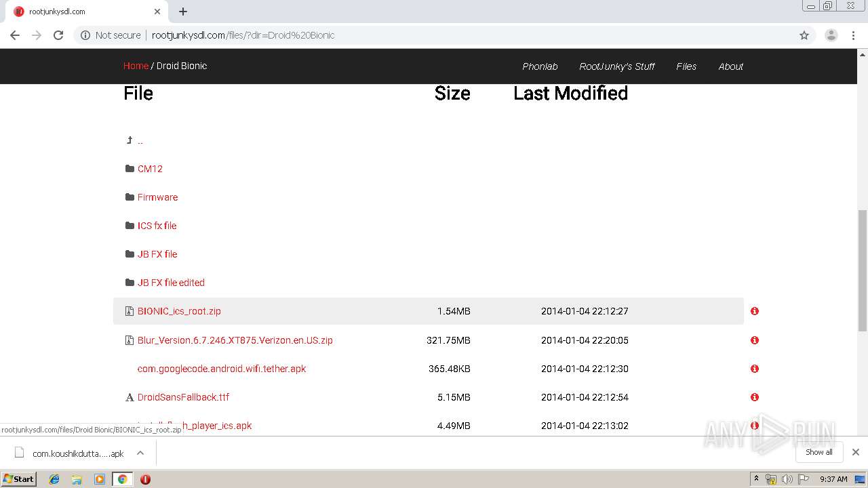Download Blur_Version.6.7.246.XT875.Verizon.en.US.zip
This screenshot has height=488, width=868.
[235, 340]
